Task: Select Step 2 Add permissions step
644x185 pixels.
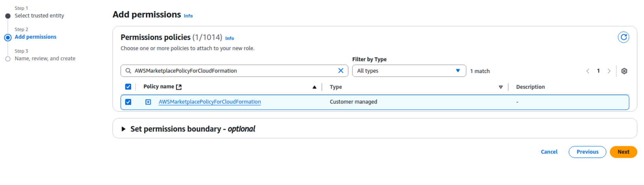Action: [35, 37]
